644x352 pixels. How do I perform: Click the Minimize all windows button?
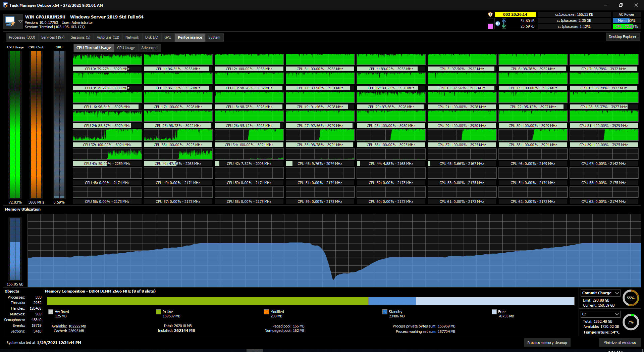(620, 343)
